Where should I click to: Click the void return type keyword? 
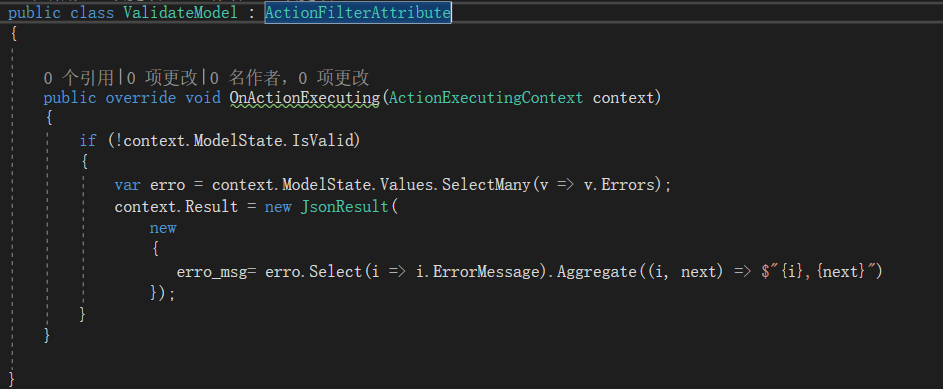click(203, 98)
